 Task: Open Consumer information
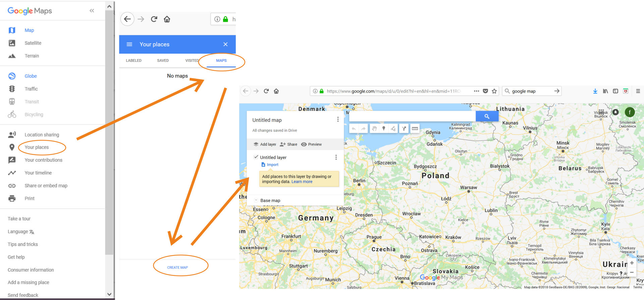pos(31,270)
